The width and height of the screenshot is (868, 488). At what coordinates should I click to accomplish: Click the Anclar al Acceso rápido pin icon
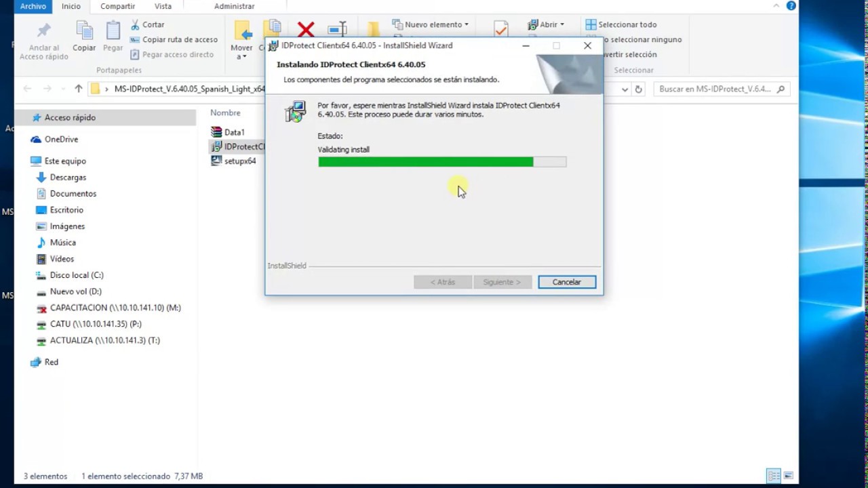(44, 30)
